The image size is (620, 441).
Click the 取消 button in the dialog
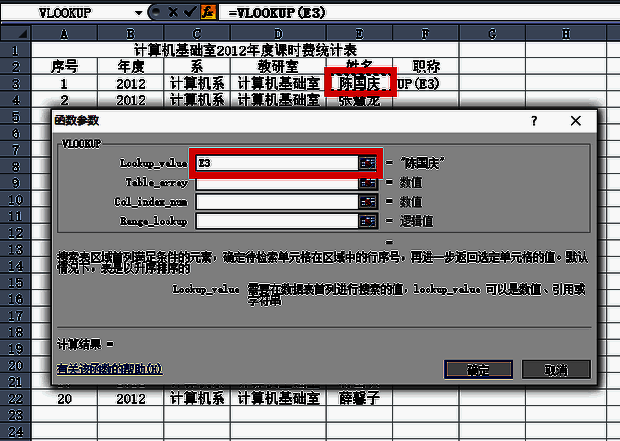pos(556,370)
